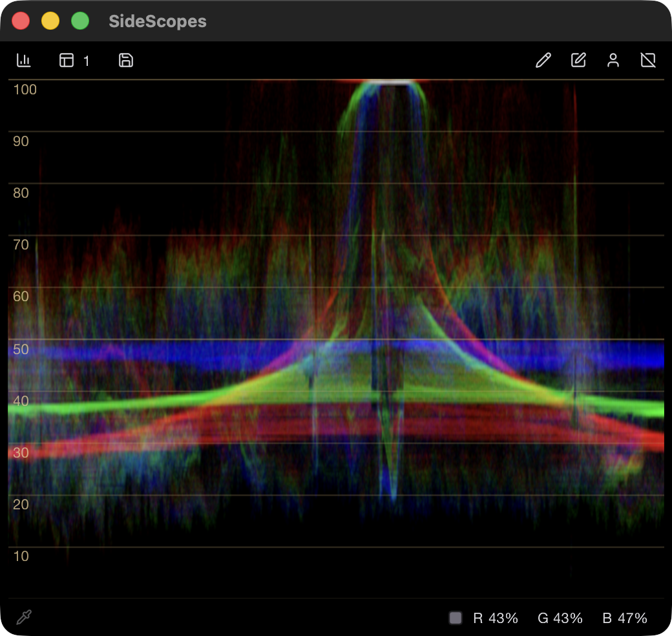Toggle the skin tone person icon
The width and height of the screenshot is (672, 636).
(x=613, y=60)
